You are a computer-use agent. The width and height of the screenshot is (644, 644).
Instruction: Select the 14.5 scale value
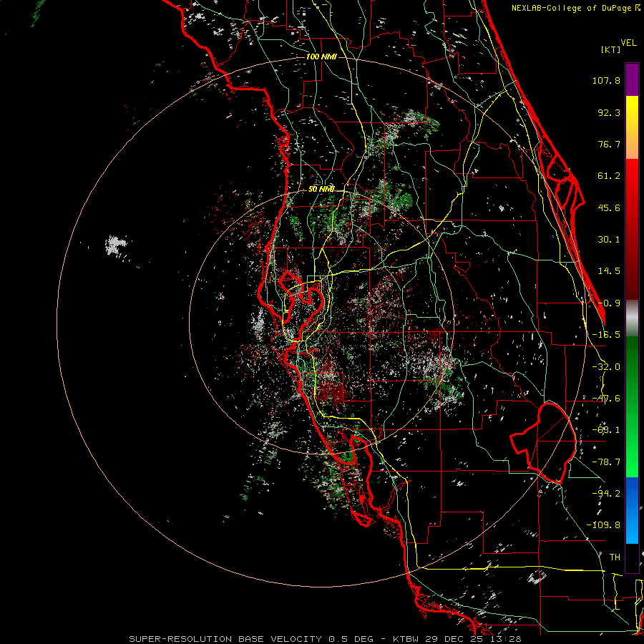click(x=609, y=271)
